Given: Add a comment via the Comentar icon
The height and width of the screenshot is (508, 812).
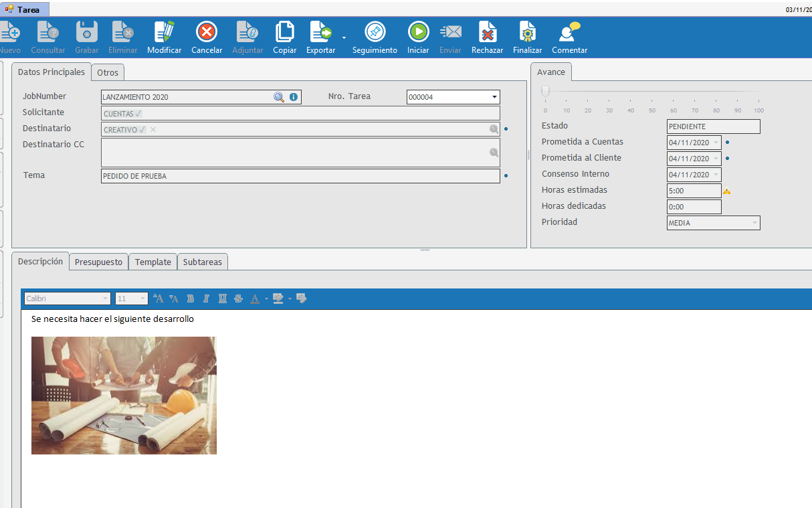Looking at the screenshot, I should [x=569, y=32].
